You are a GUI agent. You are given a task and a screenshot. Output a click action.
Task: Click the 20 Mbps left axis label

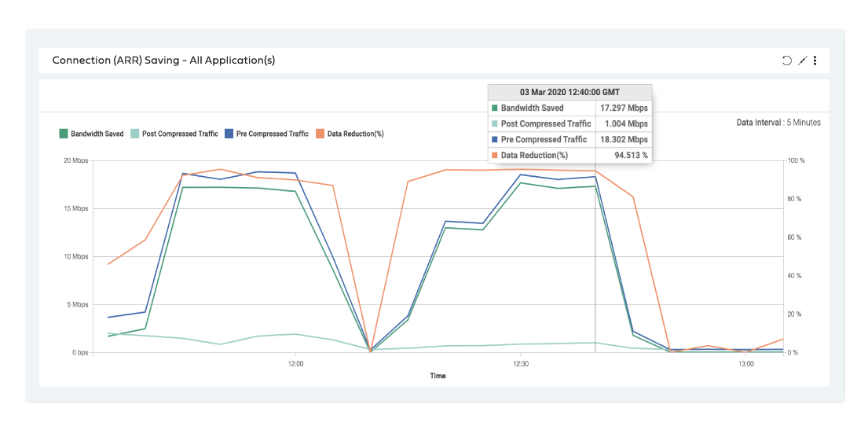click(76, 160)
